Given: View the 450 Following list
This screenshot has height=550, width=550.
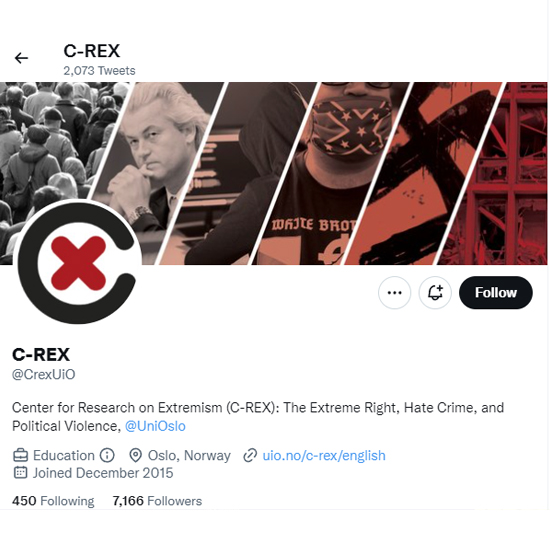Looking at the screenshot, I should click(x=53, y=501).
